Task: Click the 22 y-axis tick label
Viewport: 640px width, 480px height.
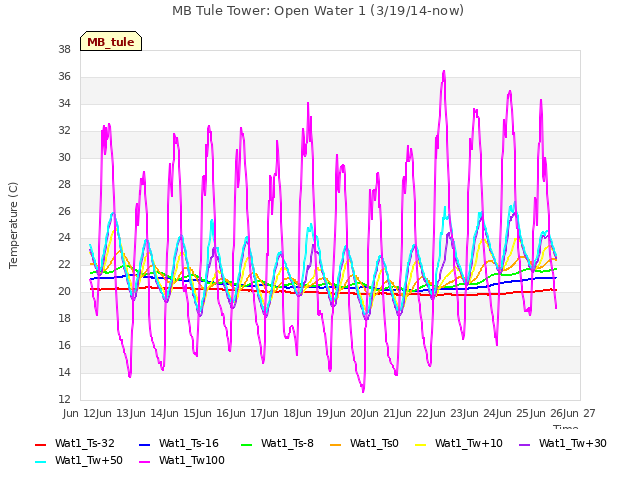Action: (64, 264)
